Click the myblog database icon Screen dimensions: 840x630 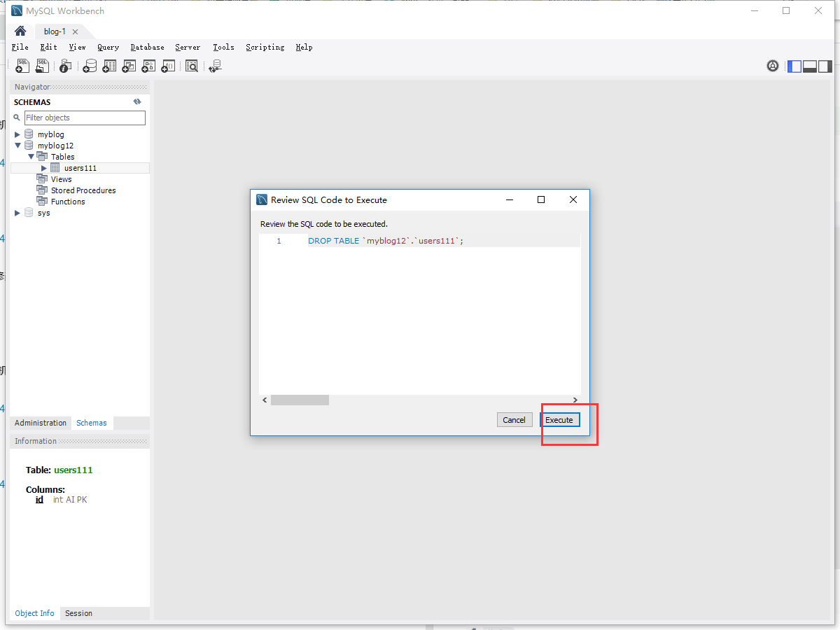(x=29, y=134)
